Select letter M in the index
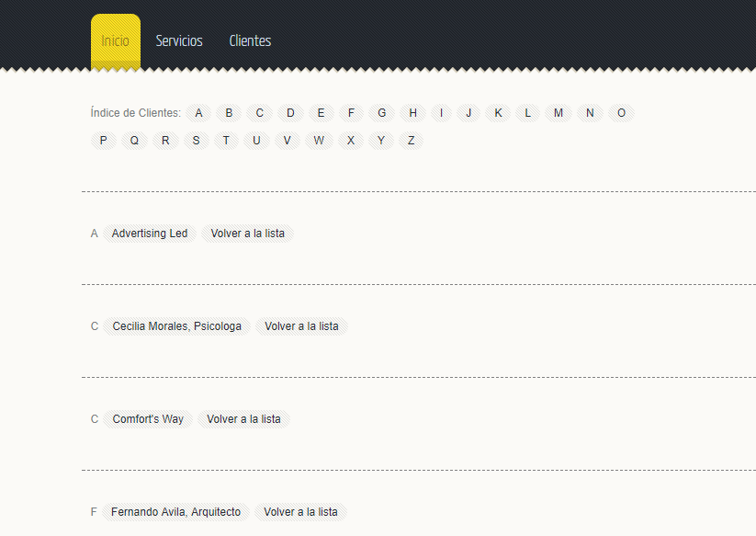756x536 pixels. click(559, 113)
